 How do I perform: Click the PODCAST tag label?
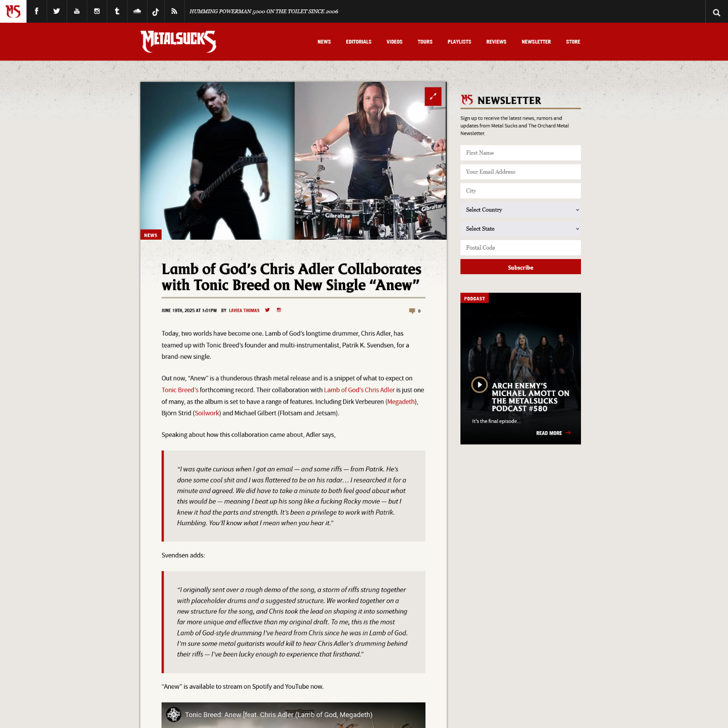pyautogui.click(x=475, y=298)
